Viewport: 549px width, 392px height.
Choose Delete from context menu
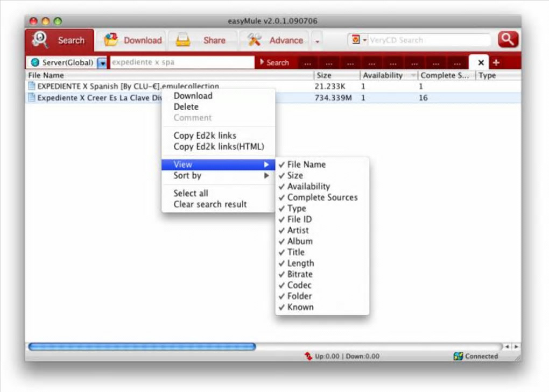[218, 106]
